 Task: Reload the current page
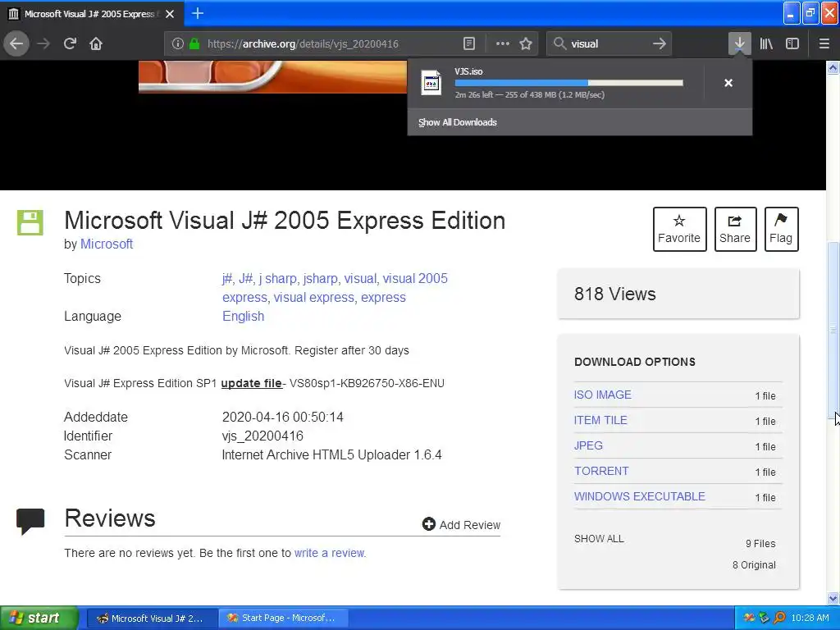(70, 43)
